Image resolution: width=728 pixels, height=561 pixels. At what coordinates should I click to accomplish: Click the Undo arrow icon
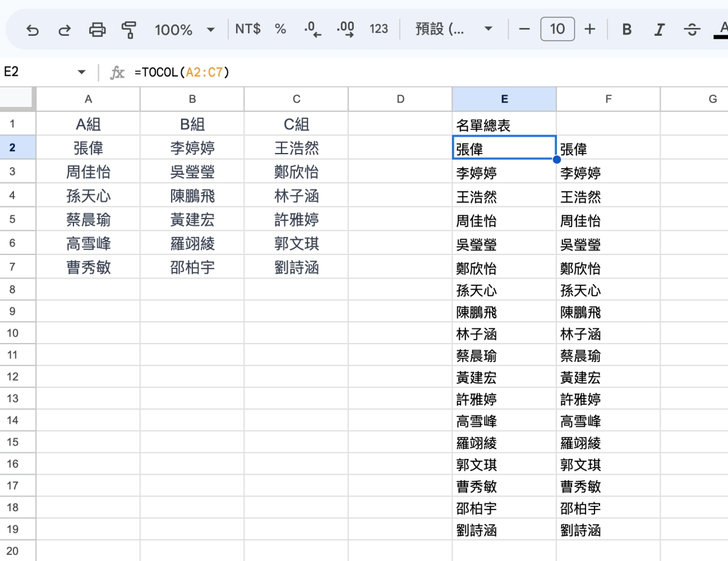[x=33, y=30]
